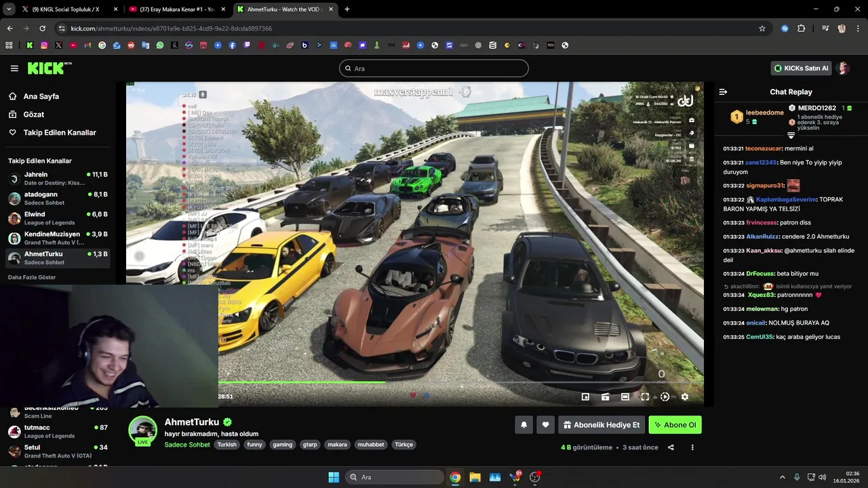Viewport: 868px width, 488px height.
Task: Click the leebeedome top gifter entry
Action: pyautogui.click(x=756, y=117)
